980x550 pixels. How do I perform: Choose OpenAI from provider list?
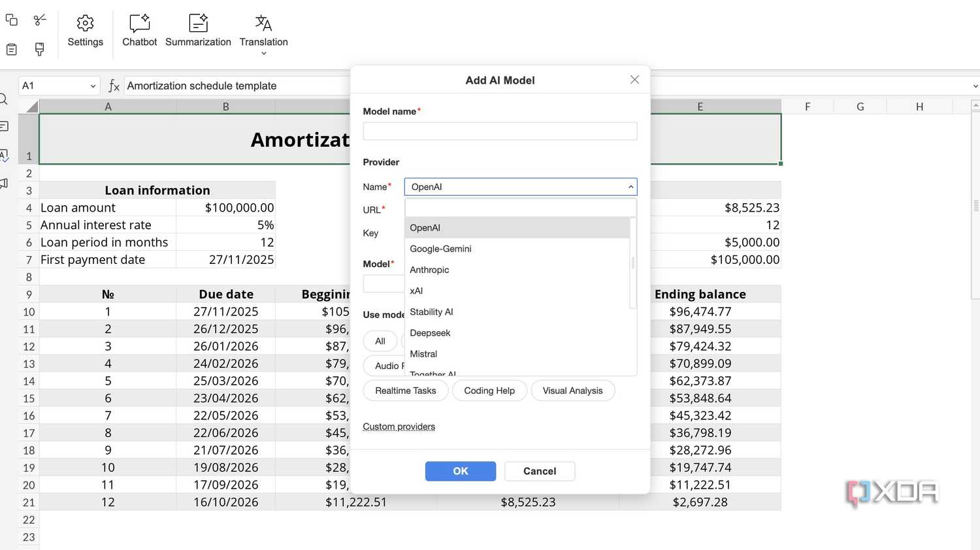[517, 228]
